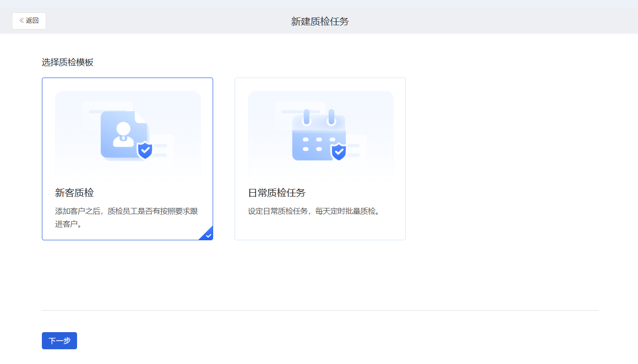
Task: Click the 返回 back button
Action: tap(29, 21)
